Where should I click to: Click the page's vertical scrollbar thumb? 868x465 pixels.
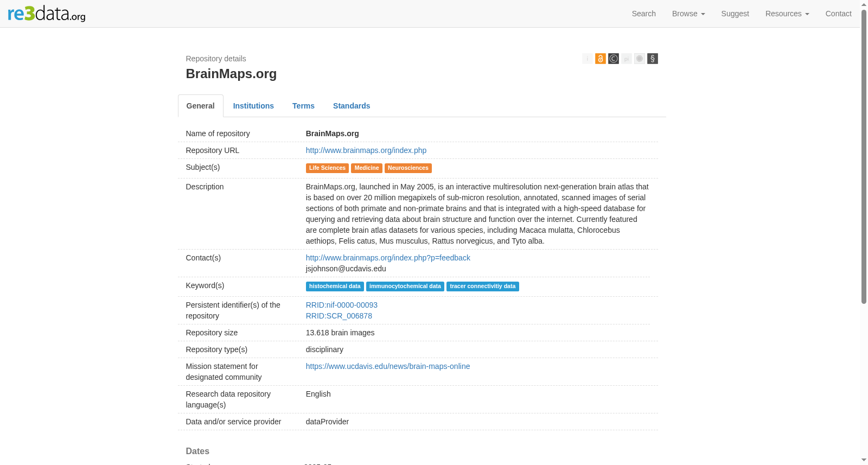tap(864, 156)
